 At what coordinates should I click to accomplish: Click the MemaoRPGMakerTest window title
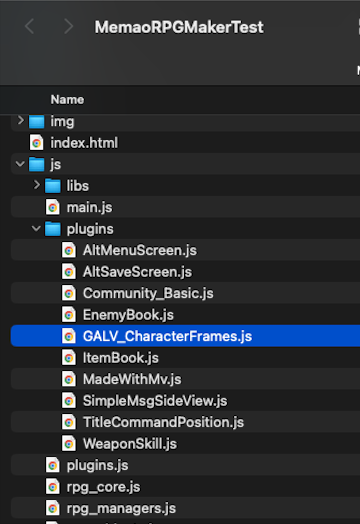pos(179,27)
